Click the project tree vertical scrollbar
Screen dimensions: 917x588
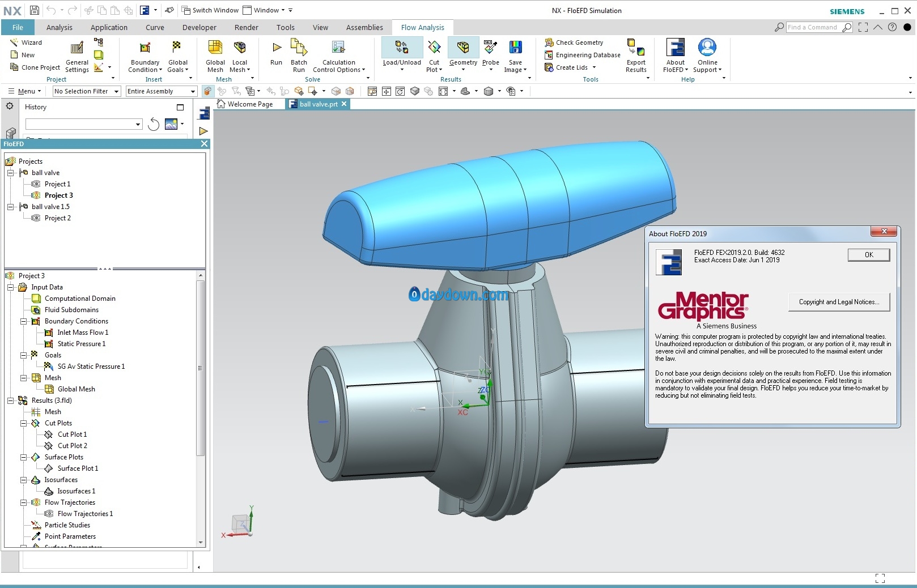[200, 368]
